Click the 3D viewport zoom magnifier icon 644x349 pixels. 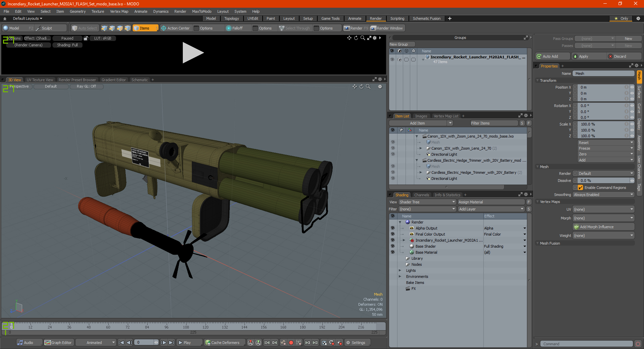(x=368, y=87)
